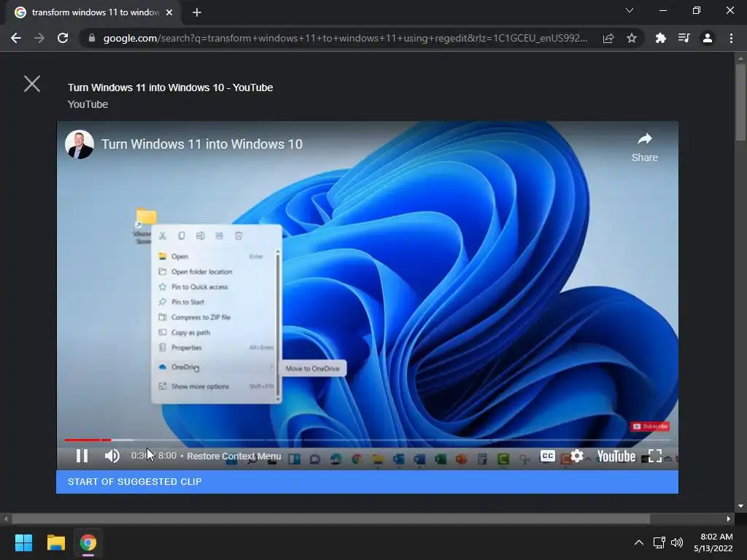
Task: Click the vertical scrollbar thumb
Action: click(740, 102)
